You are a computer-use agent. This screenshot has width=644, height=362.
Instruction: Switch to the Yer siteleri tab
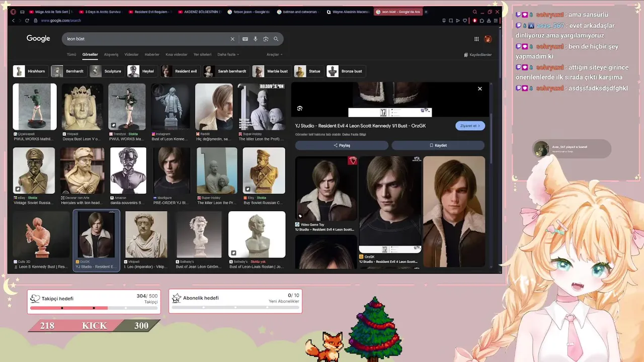pos(202,54)
